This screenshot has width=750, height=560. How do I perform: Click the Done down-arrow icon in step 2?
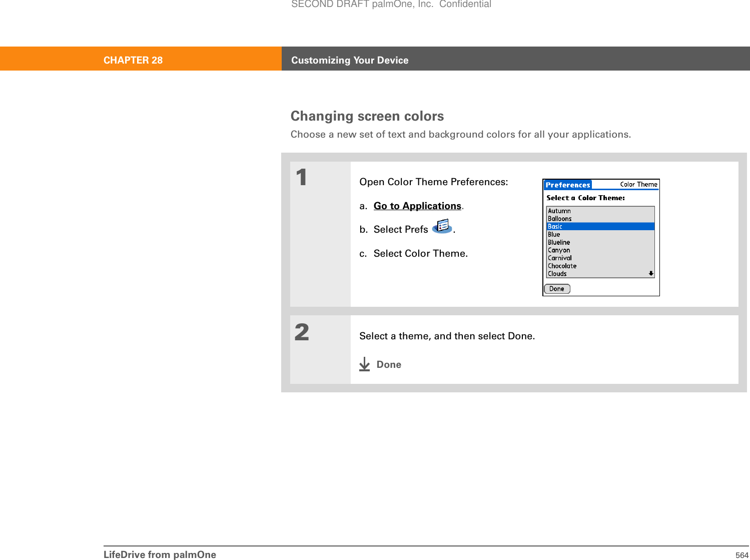tap(365, 364)
